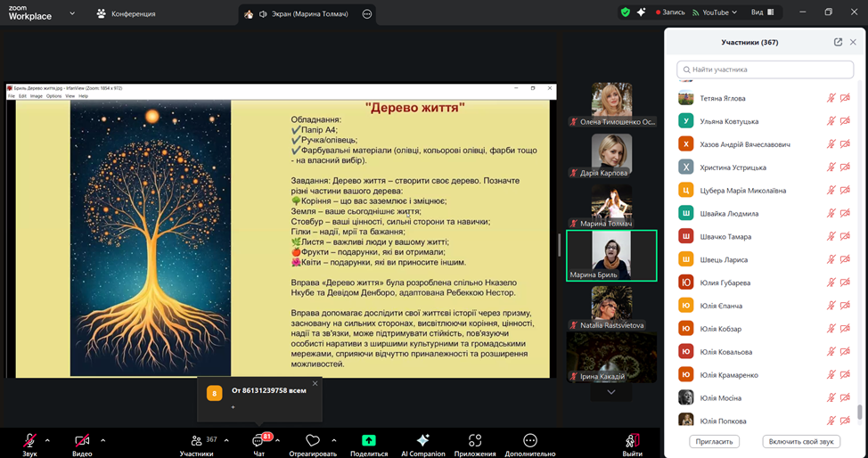The image size is (868, 458).
Task: Toggle the Видео camera button
Action: tap(82, 440)
